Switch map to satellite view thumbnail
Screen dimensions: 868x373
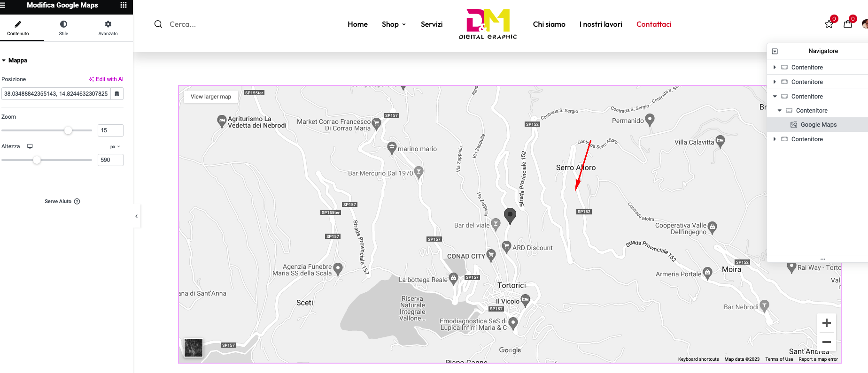[194, 348]
